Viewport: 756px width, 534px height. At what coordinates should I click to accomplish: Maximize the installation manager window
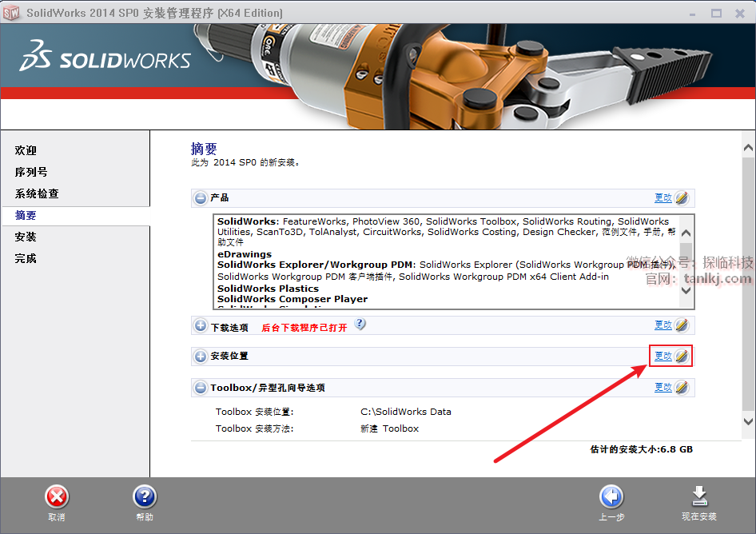click(717, 14)
